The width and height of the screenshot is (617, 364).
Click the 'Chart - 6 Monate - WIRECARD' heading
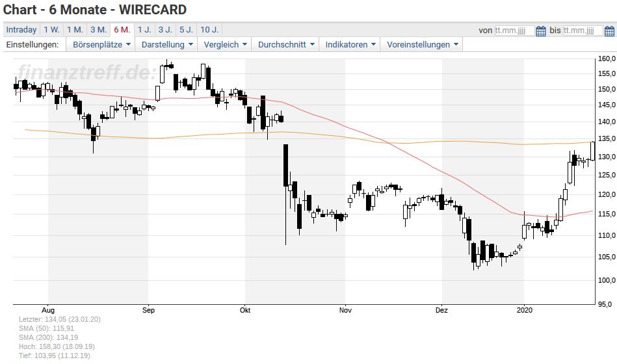[95, 10]
